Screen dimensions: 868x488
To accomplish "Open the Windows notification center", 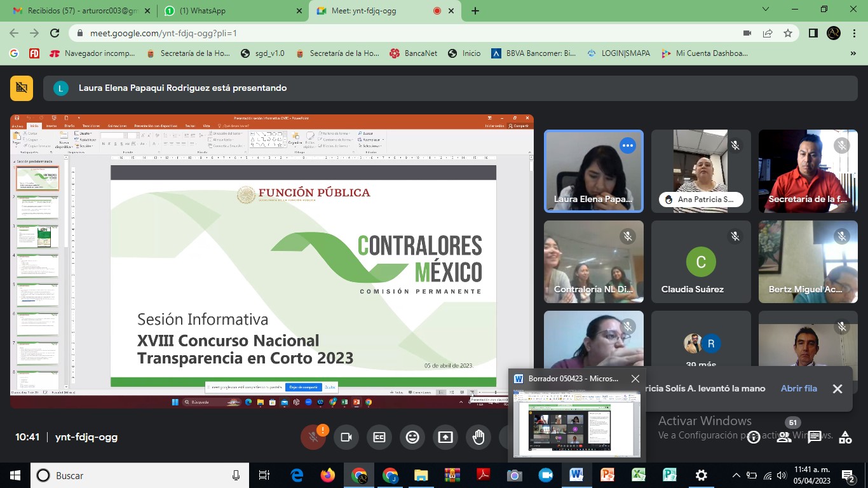I will (x=848, y=475).
